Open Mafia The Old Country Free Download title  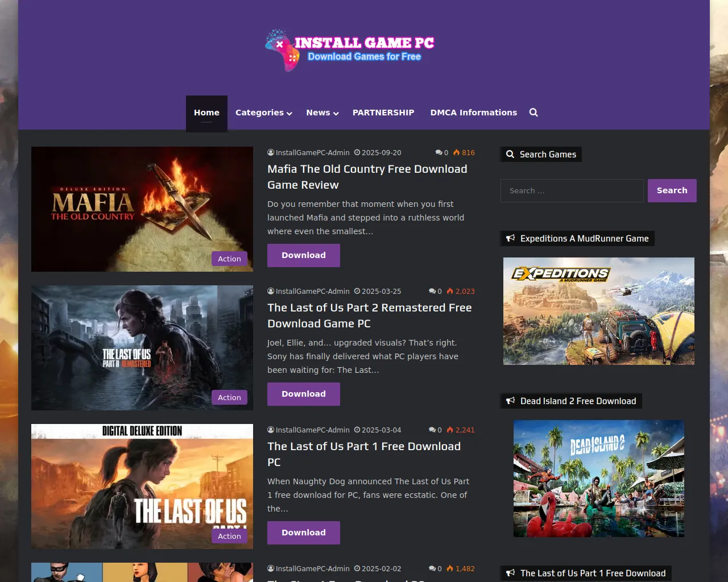[x=367, y=177]
